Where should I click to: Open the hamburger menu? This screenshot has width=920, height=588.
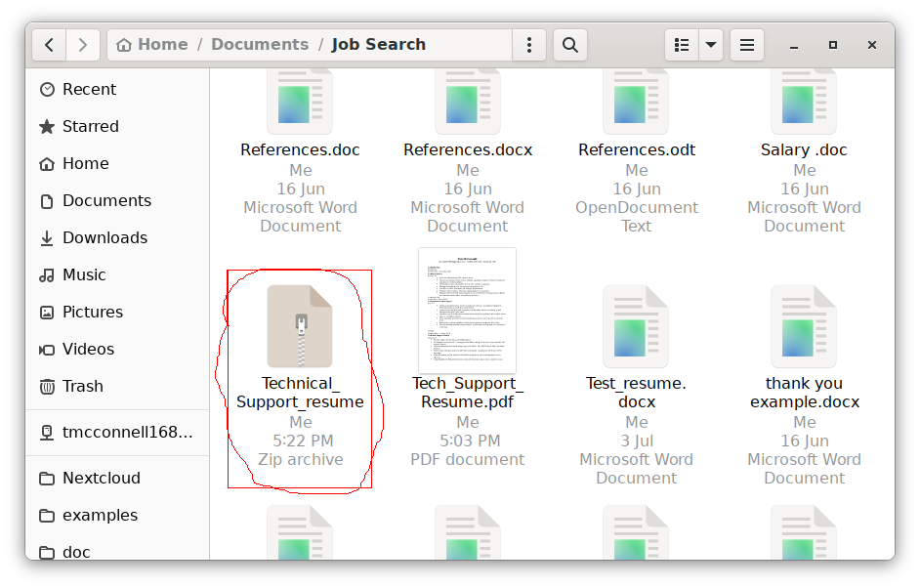(746, 44)
